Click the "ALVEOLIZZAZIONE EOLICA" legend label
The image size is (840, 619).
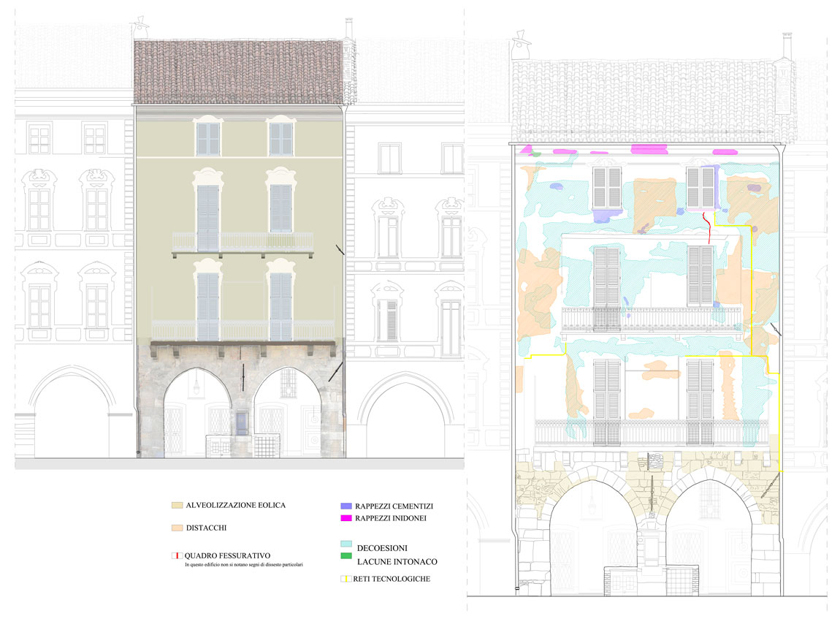pos(236,506)
